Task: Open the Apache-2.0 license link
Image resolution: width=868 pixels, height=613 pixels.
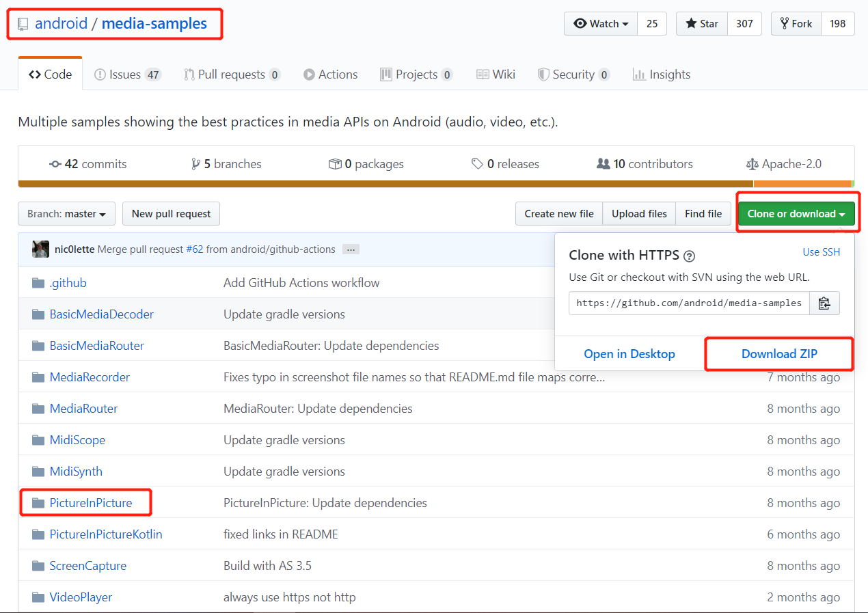Action: click(x=784, y=164)
